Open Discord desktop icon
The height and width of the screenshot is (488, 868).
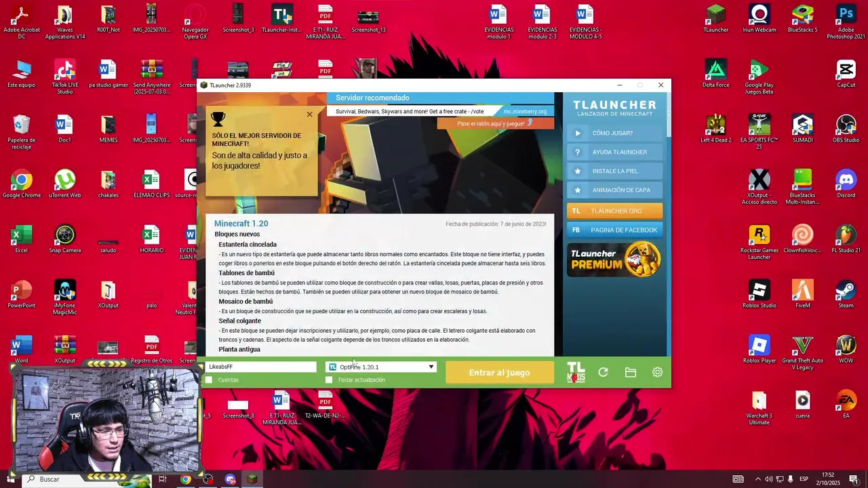846,184
